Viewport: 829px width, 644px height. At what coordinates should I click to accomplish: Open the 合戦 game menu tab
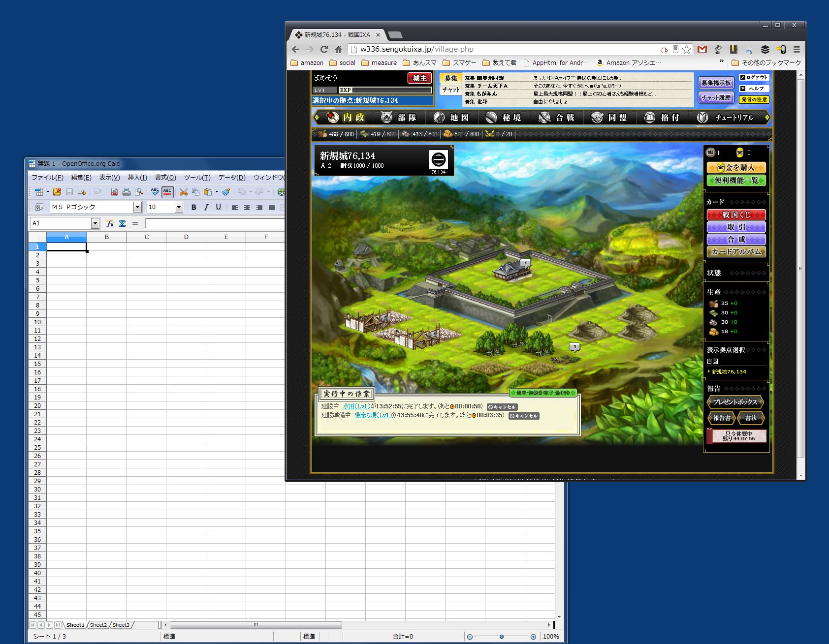click(x=557, y=118)
